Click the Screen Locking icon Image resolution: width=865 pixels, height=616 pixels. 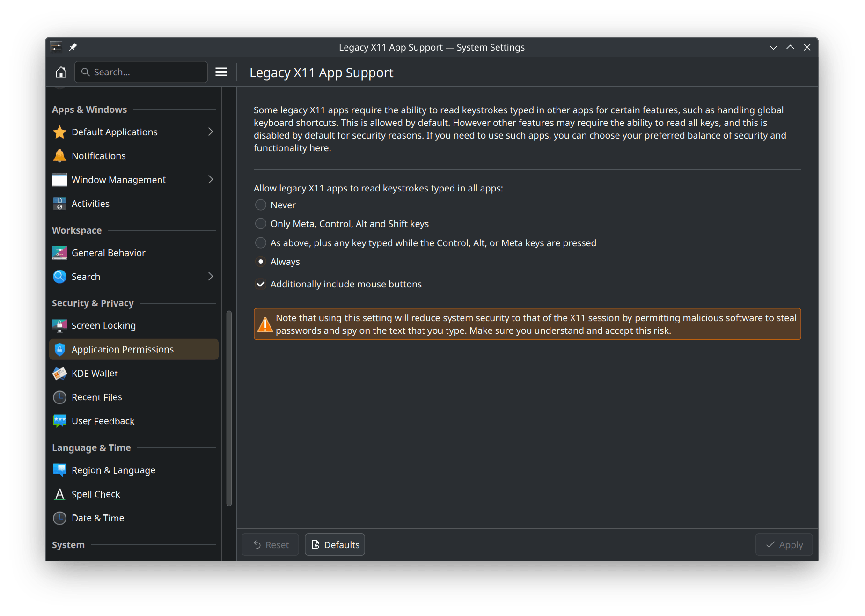59,325
